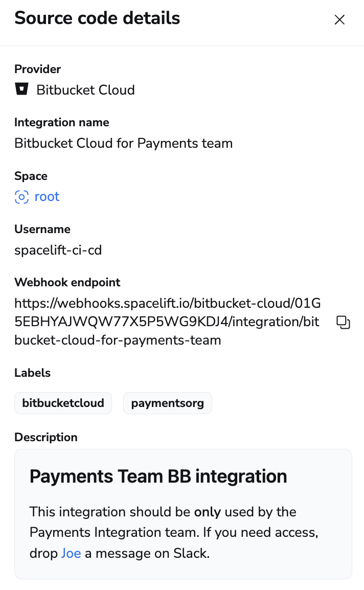
Task: Click Joe to message on Slack
Action: point(71,553)
